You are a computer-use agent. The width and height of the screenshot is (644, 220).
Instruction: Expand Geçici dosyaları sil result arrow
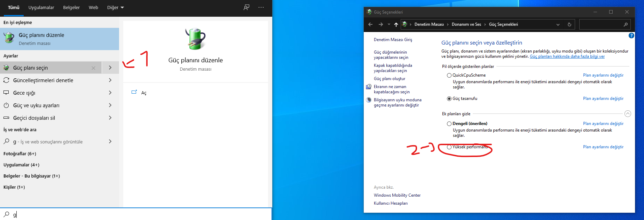click(110, 118)
